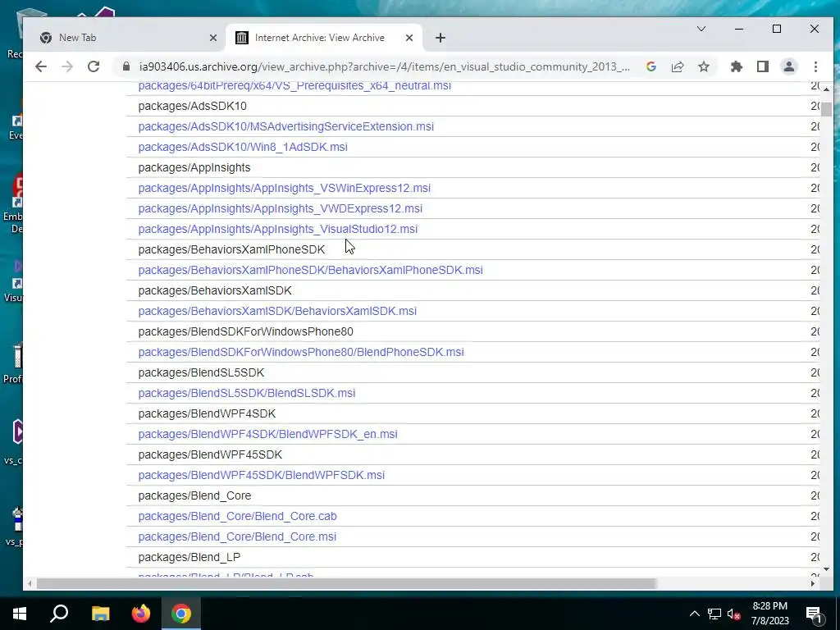Open a new tab with plus
Image resolution: width=840 pixels, height=630 pixels.
[441, 38]
